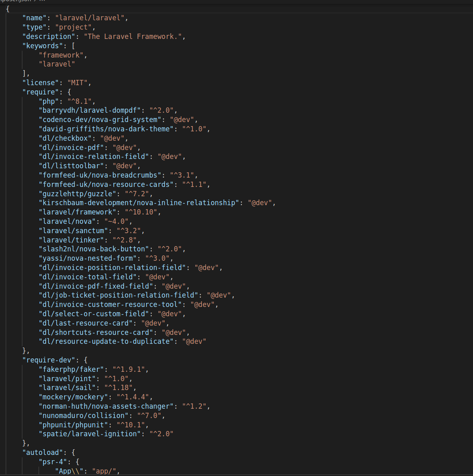This screenshot has height=476, width=473.
Task: Select the "psr-4" key
Action: (x=52, y=461)
